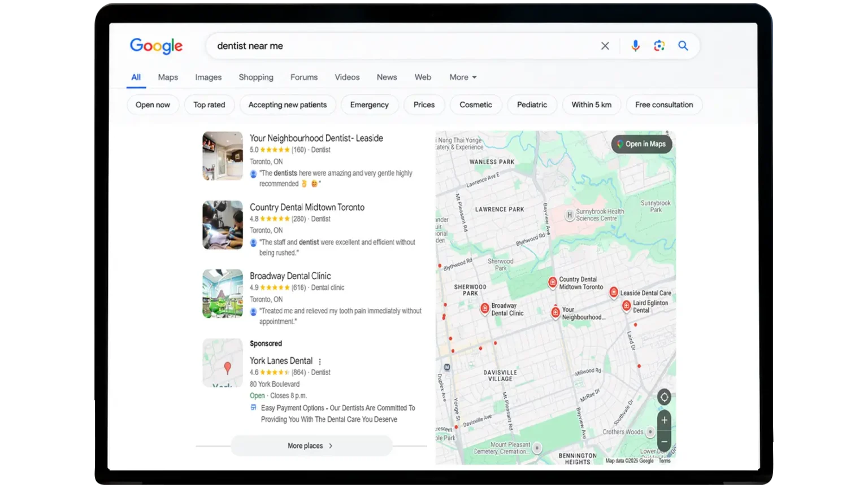Click Your Neighbourhood map pin
The image size is (868, 488).
555,312
